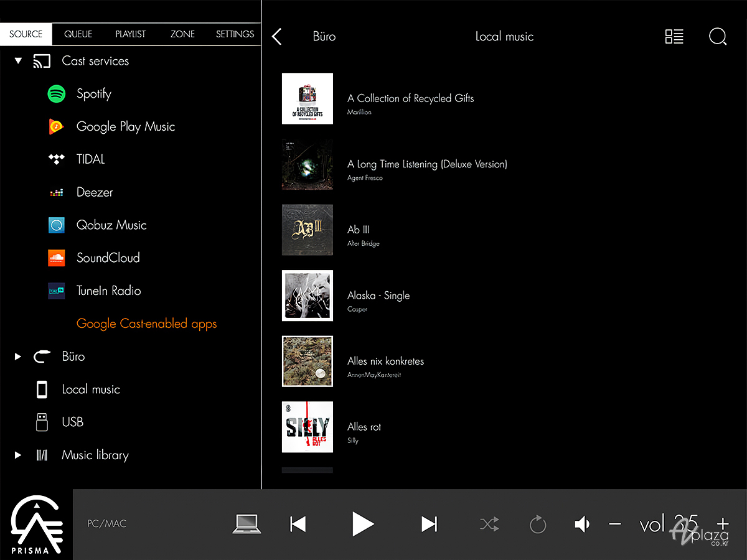Switch to the ZONE tab
Image resolution: width=747 pixels, height=560 pixels.
click(x=183, y=34)
